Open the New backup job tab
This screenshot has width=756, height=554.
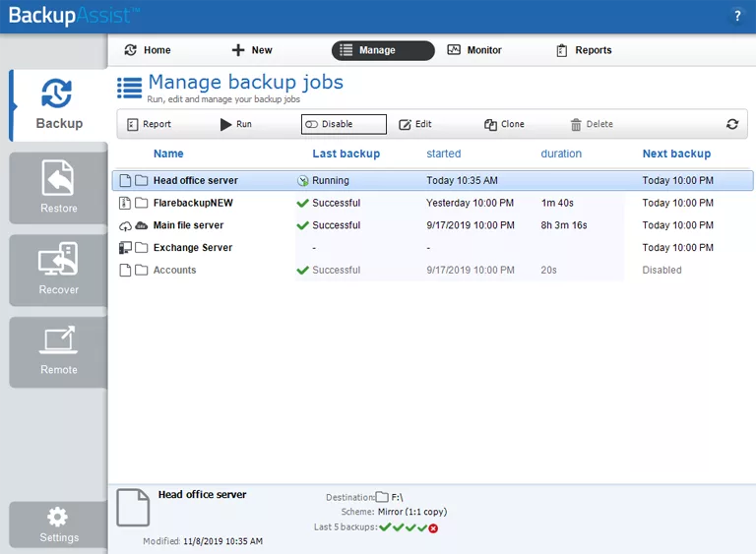coord(252,50)
